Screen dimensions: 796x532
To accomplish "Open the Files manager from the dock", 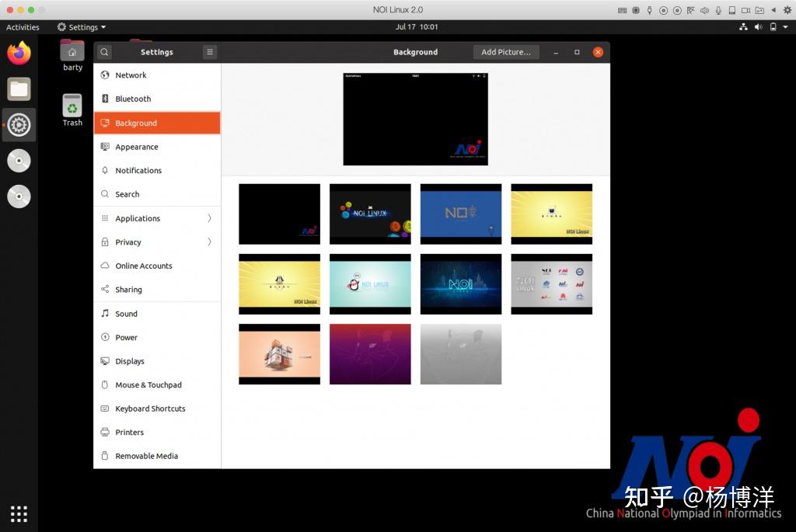I will [18, 89].
